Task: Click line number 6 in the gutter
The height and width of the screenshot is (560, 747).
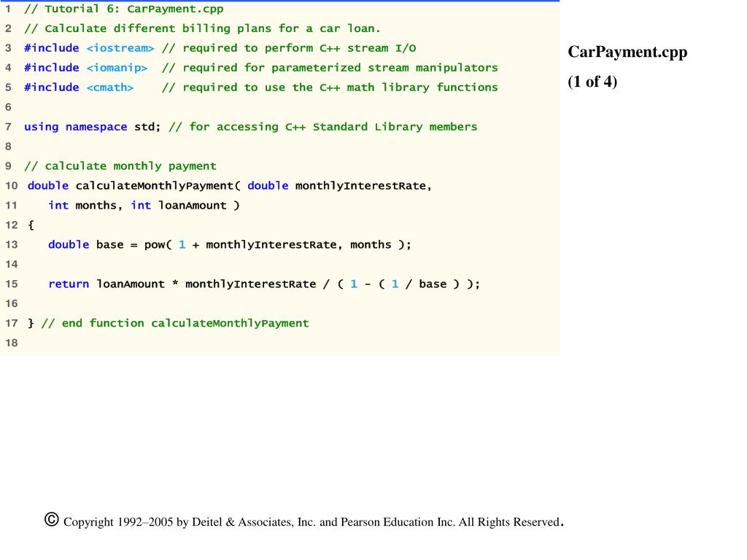Action: click(x=8, y=108)
